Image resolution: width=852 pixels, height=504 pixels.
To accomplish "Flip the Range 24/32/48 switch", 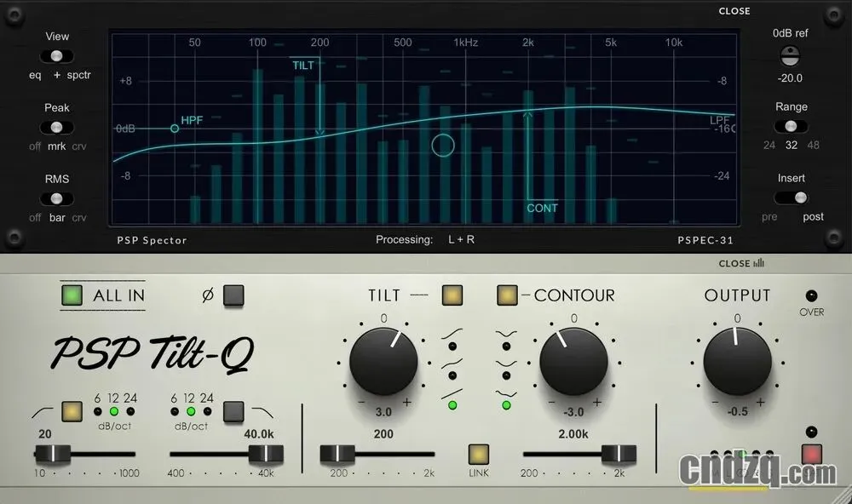I will (791, 126).
